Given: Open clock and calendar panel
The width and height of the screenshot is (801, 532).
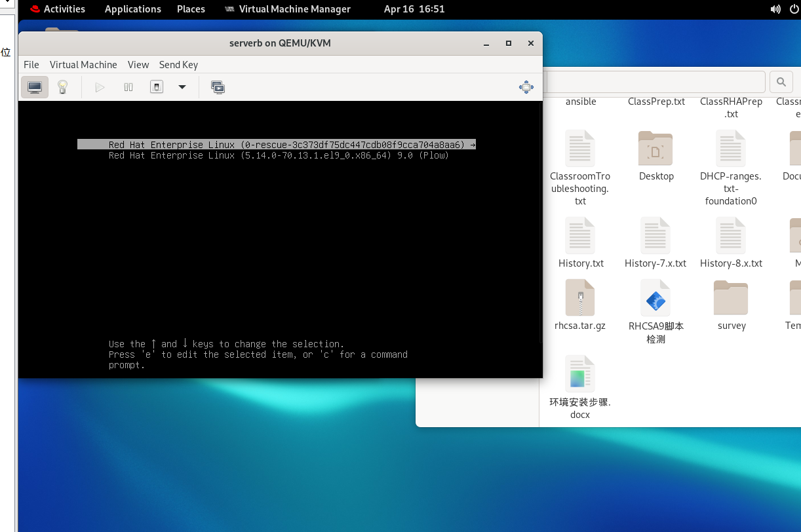Looking at the screenshot, I should (x=414, y=9).
